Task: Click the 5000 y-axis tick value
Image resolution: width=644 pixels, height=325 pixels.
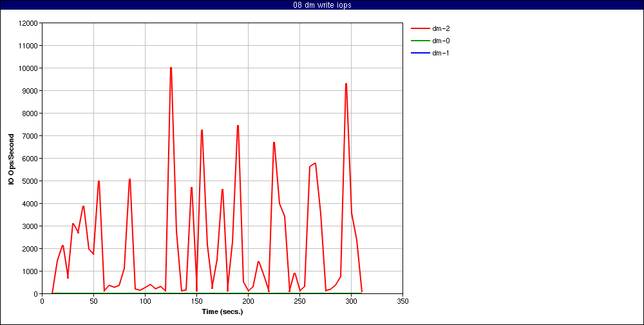Action: (x=31, y=181)
